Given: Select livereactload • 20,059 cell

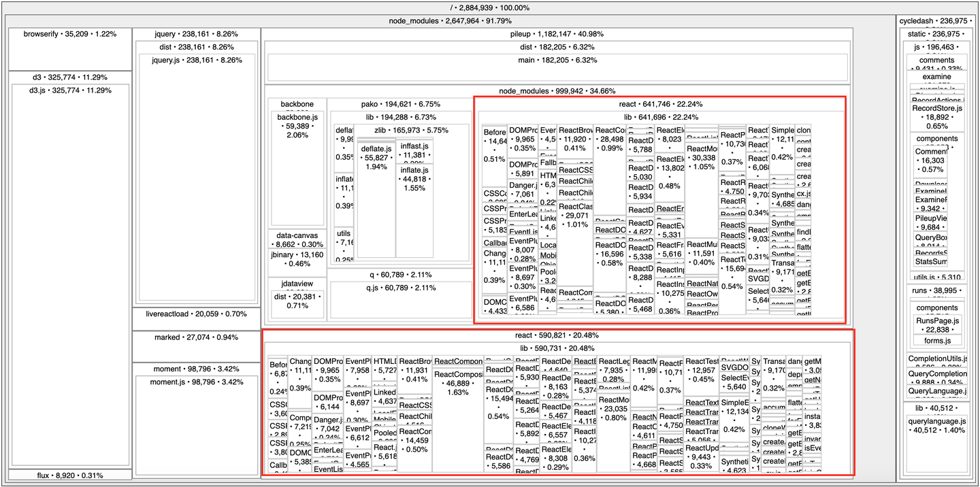Looking at the screenshot, I should tap(196, 318).
